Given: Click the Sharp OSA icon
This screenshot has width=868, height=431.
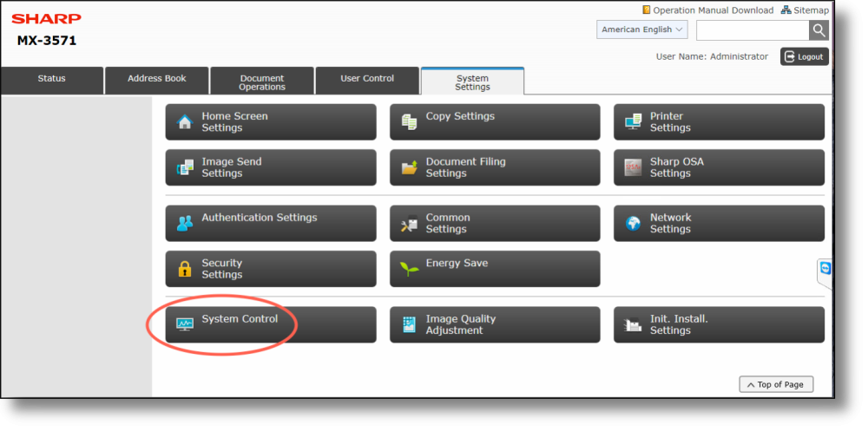Looking at the screenshot, I should tap(633, 167).
